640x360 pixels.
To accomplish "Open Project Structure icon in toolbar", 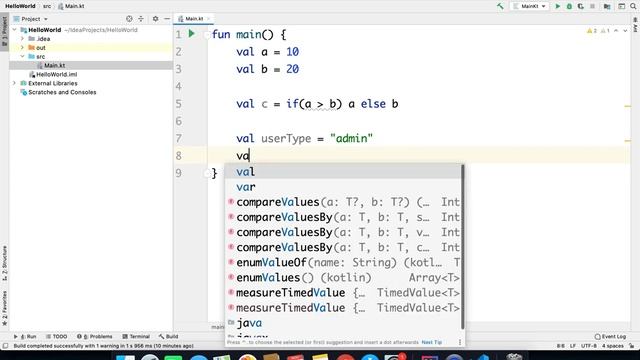I will [607, 6].
